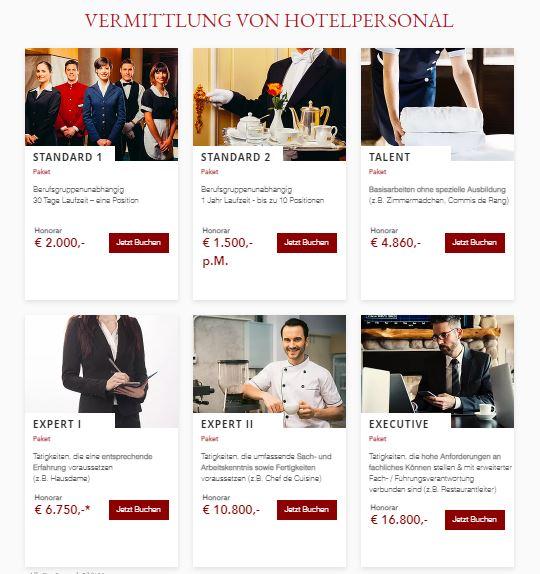Select the EXPERT II package title
Screen dimensions: 540x574
point(227,424)
